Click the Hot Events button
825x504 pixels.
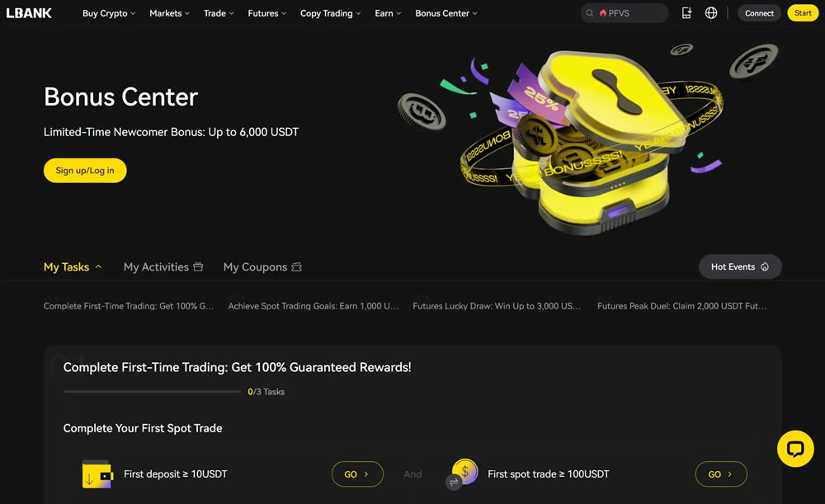740,266
